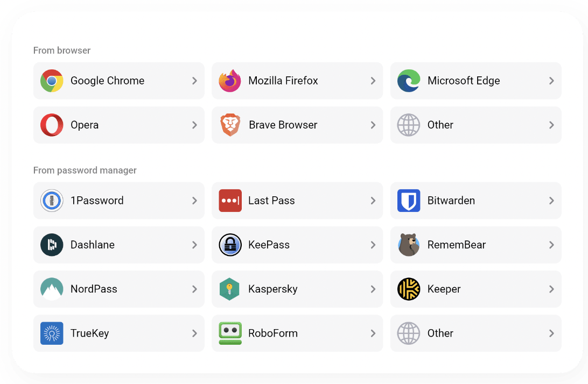
Task: Select the RoboForm robot icon
Action: 230,333
